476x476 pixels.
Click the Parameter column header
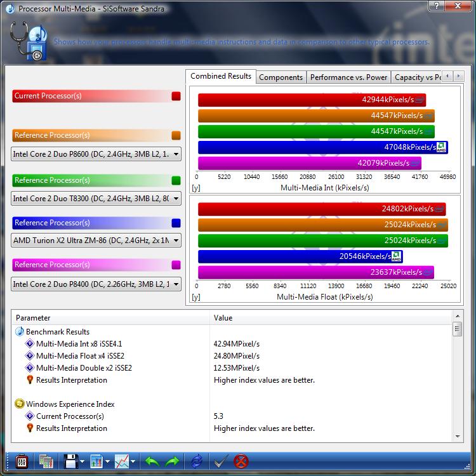pos(111,318)
